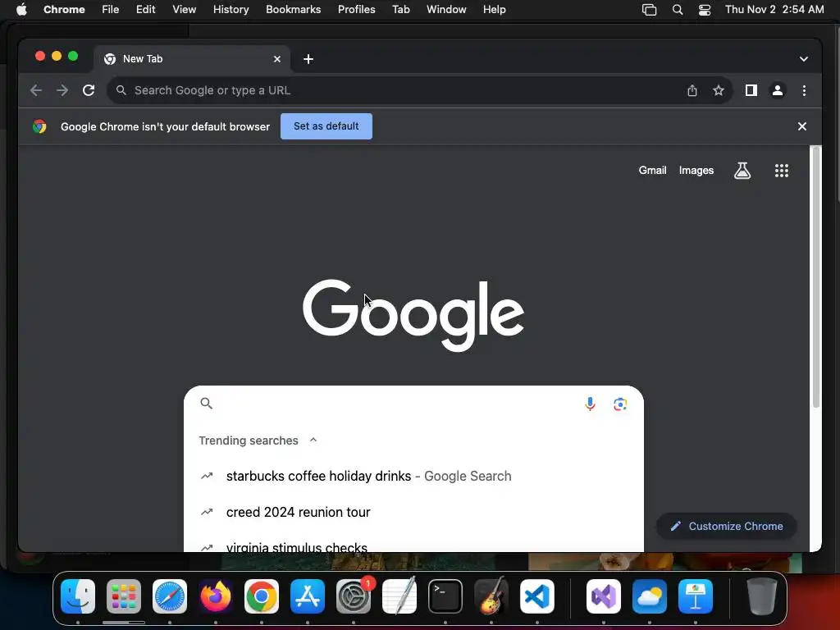The height and width of the screenshot is (630, 840).
Task: Open the View menu
Action: [184, 10]
